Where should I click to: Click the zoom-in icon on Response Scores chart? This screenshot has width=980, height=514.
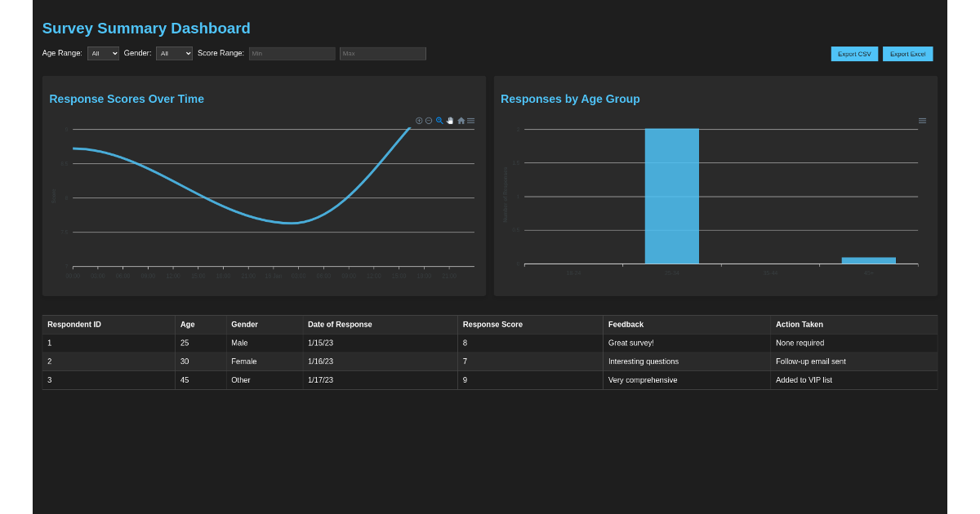419,120
